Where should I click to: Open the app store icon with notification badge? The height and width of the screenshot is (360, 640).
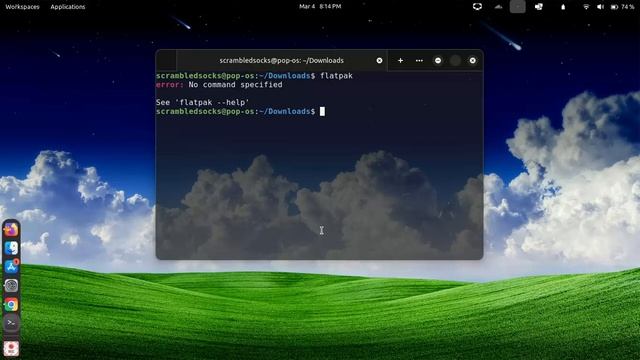point(11,267)
